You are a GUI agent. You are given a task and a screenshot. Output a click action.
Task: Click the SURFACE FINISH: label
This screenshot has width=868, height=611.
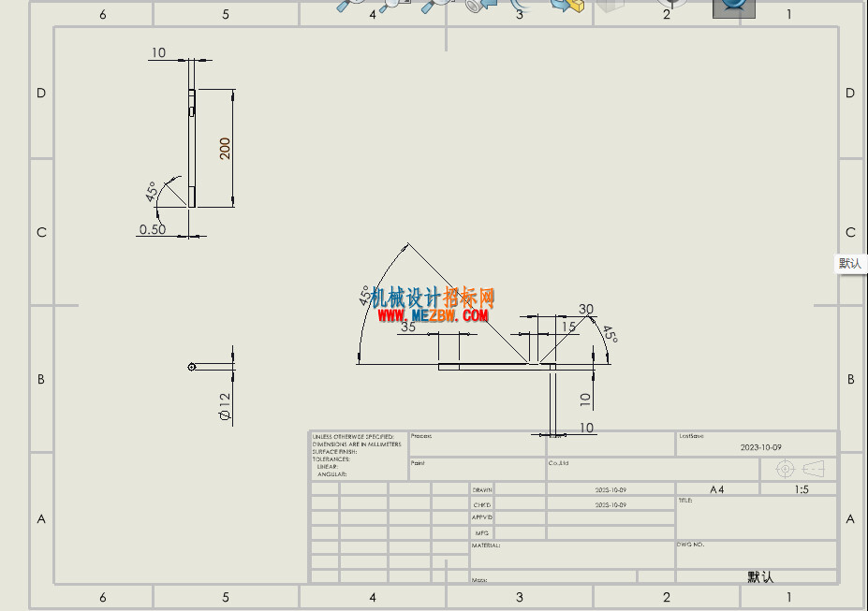(334, 452)
